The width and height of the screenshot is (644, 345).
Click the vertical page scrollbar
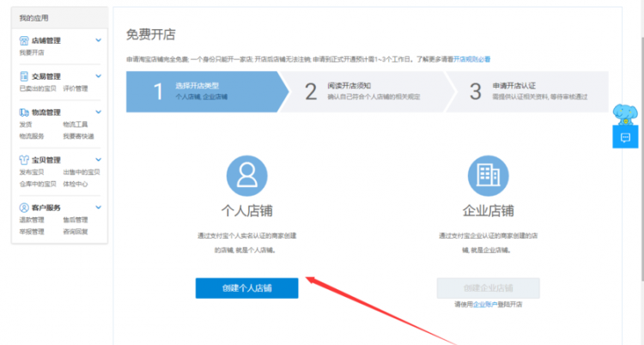pos(642,158)
